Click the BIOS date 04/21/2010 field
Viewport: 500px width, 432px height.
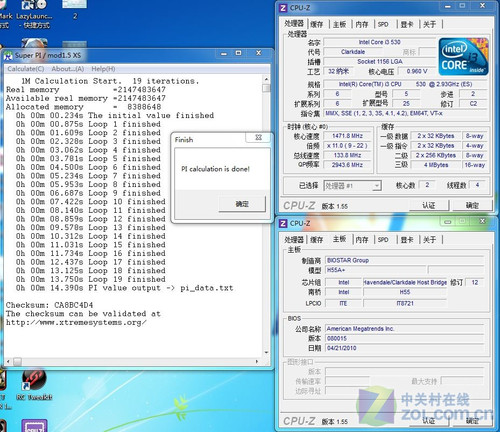coord(404,348)
